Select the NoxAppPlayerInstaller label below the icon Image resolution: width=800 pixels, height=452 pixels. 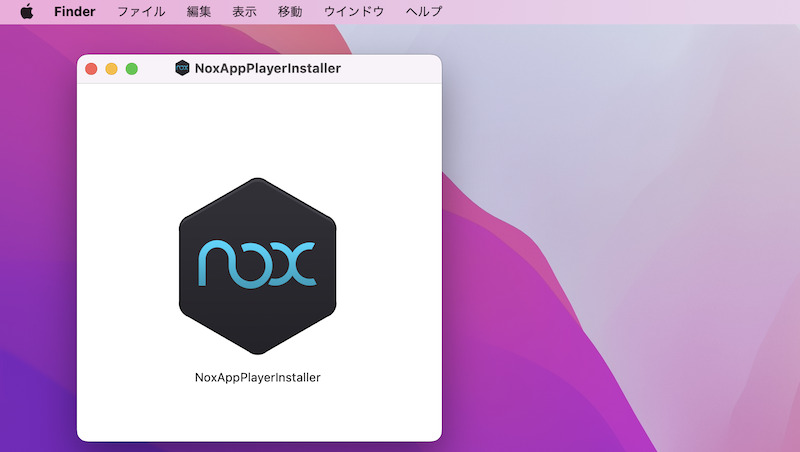click(x=258, y=378)
